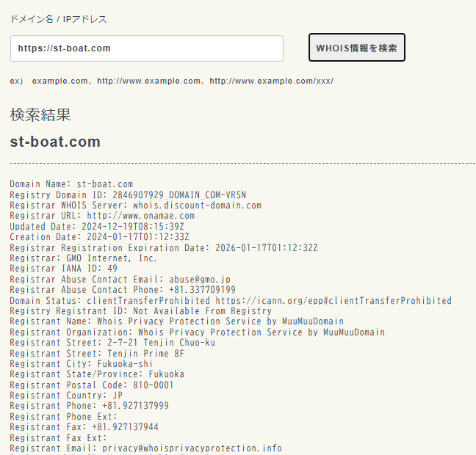
Task: Click the domain name input field
Action: click(x=146, y=48)
